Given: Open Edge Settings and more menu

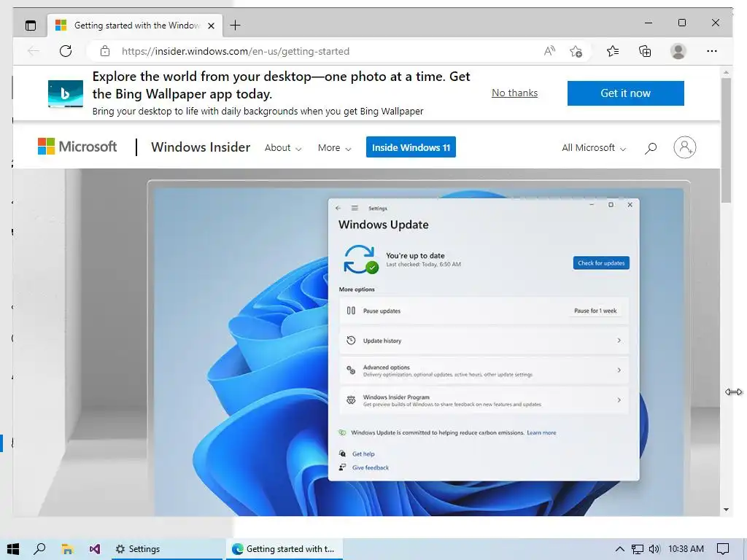Looking at the screenshot, I should tap(712, 51).
